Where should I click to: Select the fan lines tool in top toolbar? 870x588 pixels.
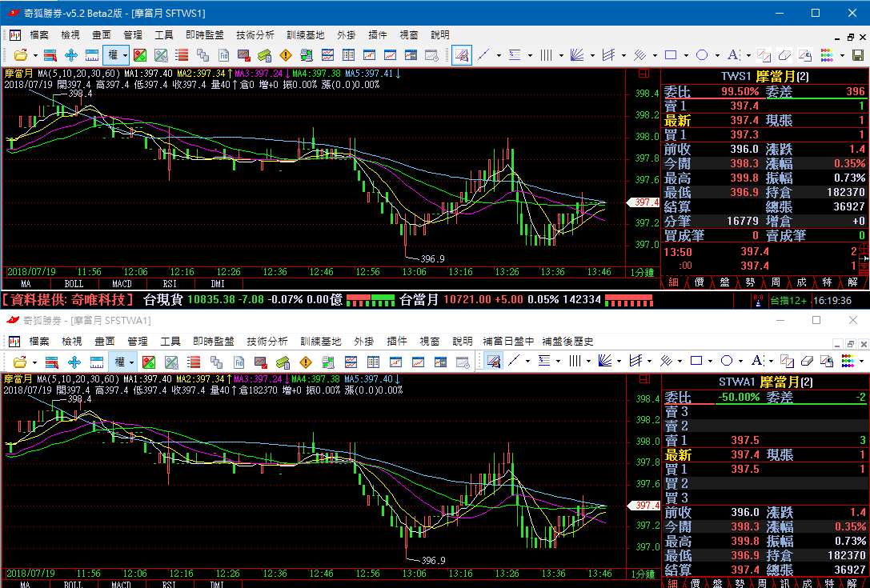(577, 55)
